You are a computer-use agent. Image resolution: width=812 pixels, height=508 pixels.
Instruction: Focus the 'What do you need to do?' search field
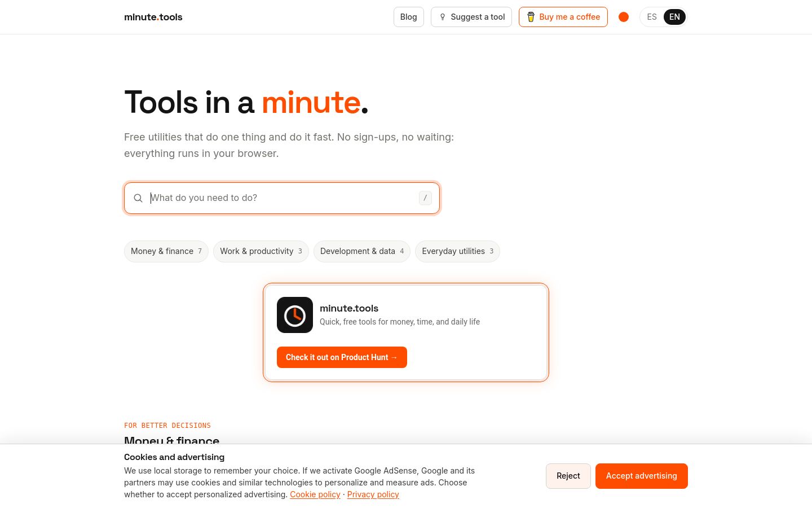pyautogui.click(x=282, y=198)
